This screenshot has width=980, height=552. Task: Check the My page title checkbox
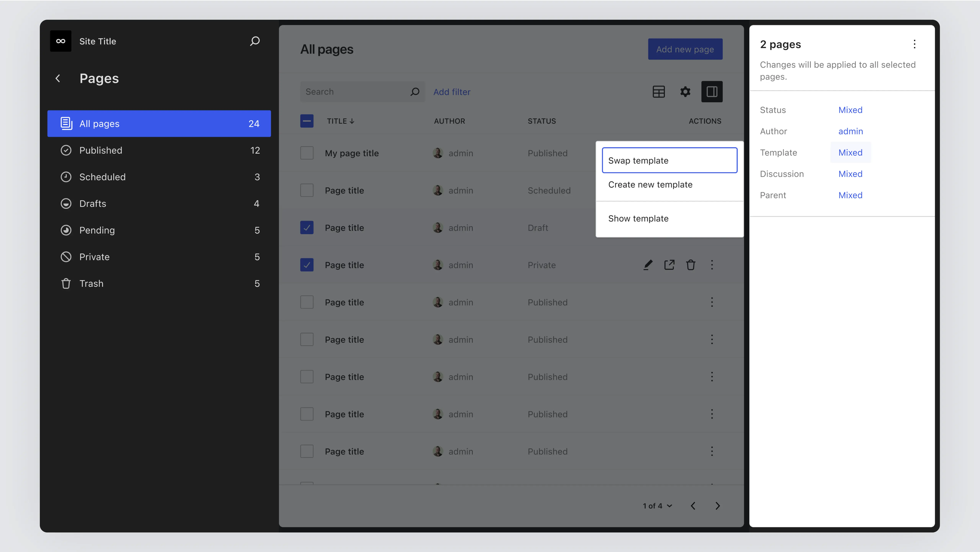tap(307, 153)
